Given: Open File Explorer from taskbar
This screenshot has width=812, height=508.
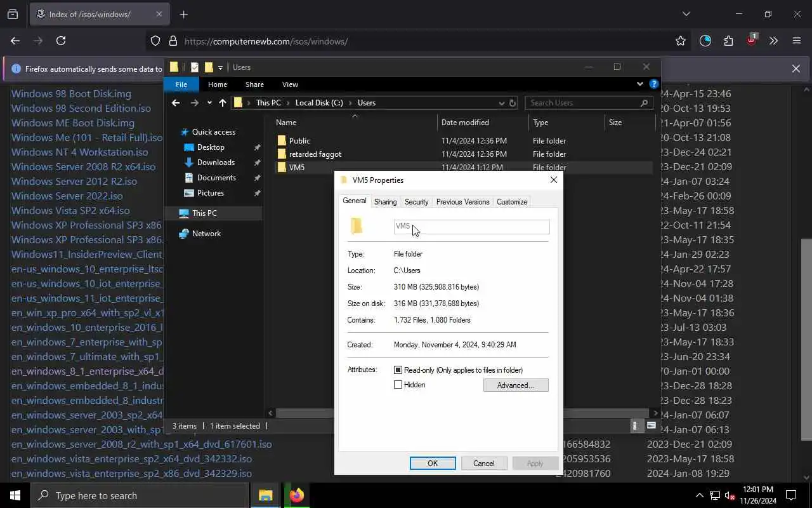Looking at the screenshot, I should coord(265,495).
